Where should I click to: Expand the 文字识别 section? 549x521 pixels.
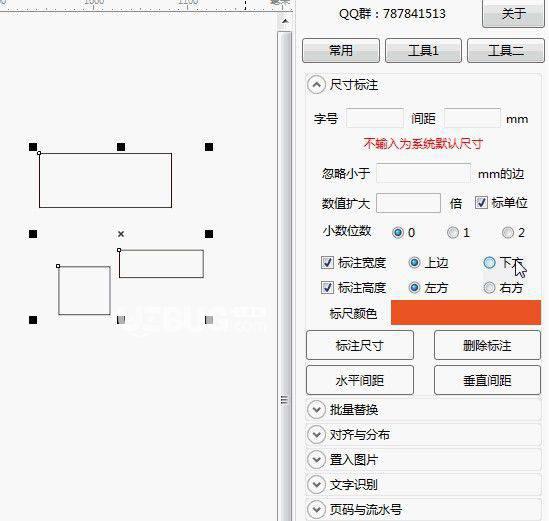316,485
